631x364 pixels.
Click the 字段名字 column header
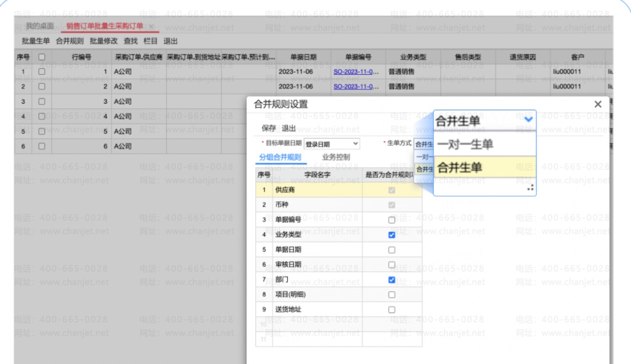[317, 175]
